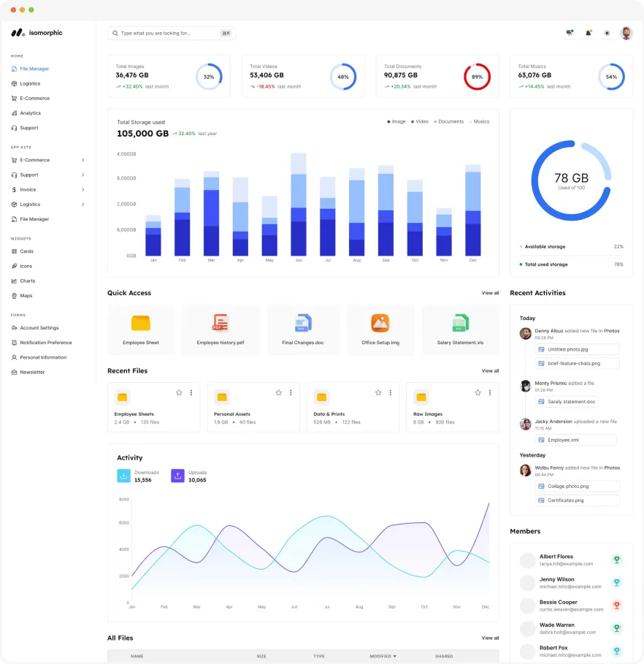Viewport: 644px width, 664px height.
Task: Open the Employee Sheet quick access folder
Action: 141,329
